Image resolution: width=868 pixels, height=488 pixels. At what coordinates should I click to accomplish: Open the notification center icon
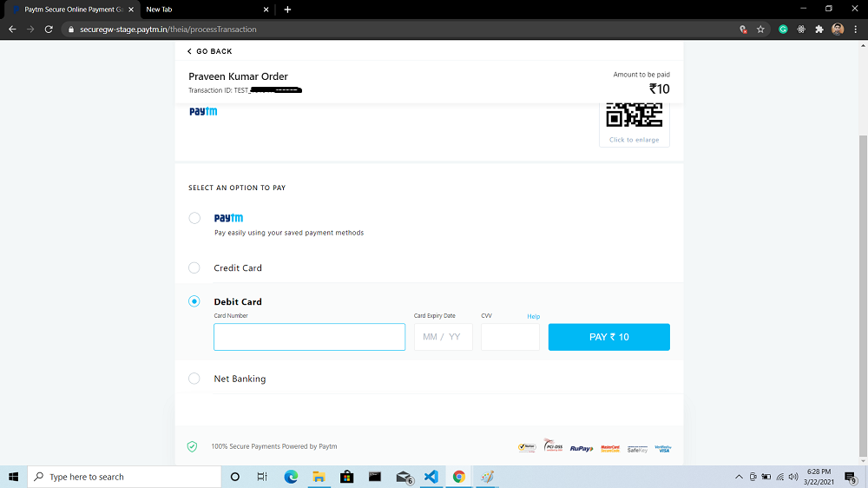point(851,477)
